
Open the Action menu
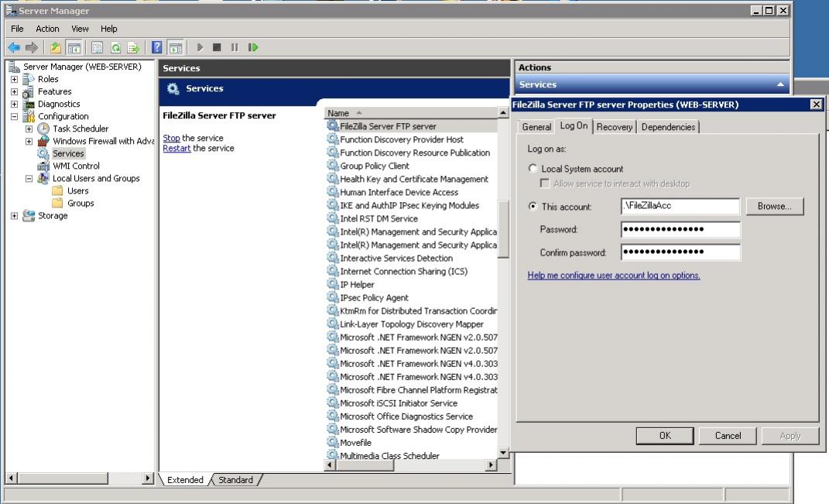point(47,29)
